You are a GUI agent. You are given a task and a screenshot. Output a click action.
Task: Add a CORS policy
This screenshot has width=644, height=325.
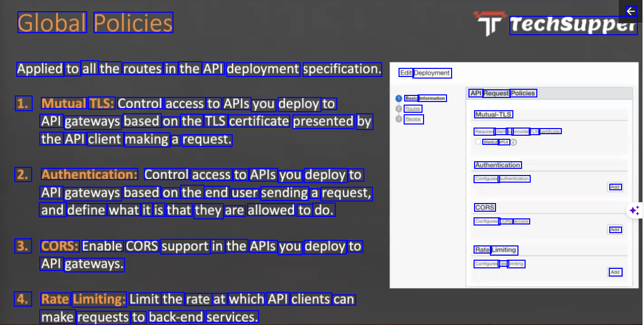pyautogui.click(x=615, y=230)
